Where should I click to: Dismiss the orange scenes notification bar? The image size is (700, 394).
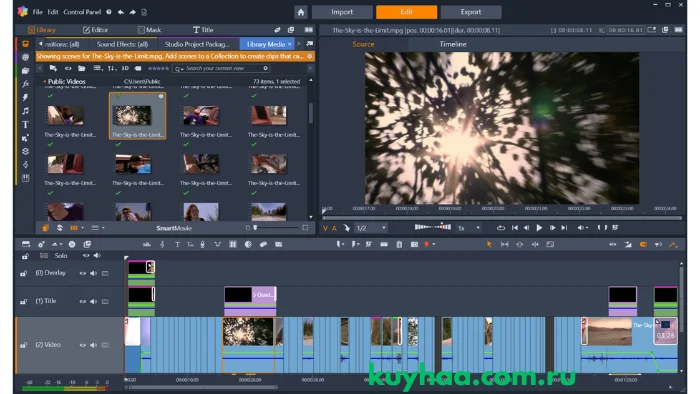(x=310, y=56)
